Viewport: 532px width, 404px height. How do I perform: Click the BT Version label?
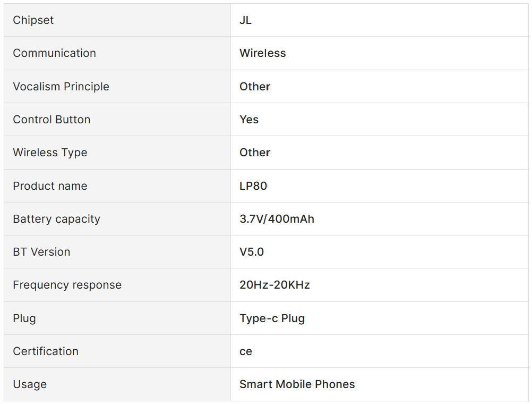pyautogui.click(x=41, y=252)
